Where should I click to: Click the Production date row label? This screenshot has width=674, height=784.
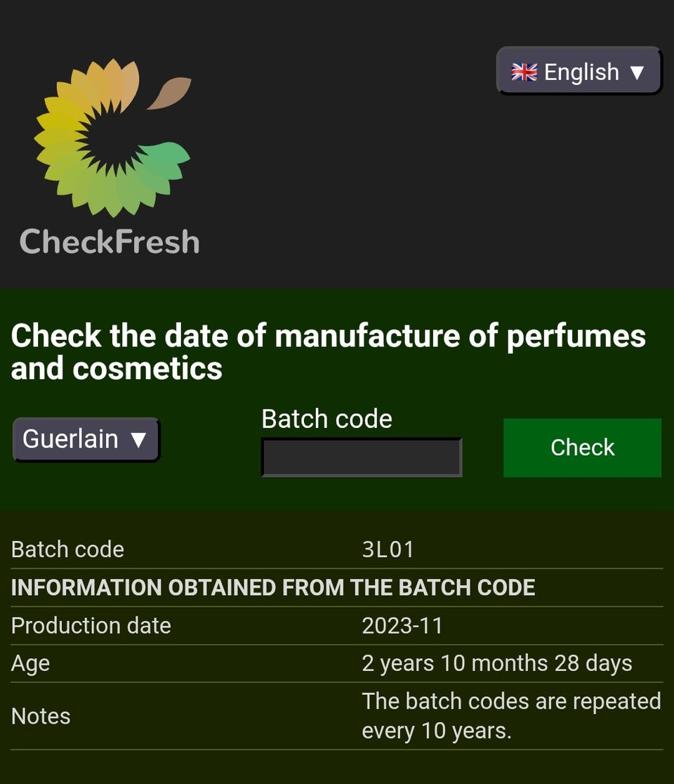pos(91,625)
